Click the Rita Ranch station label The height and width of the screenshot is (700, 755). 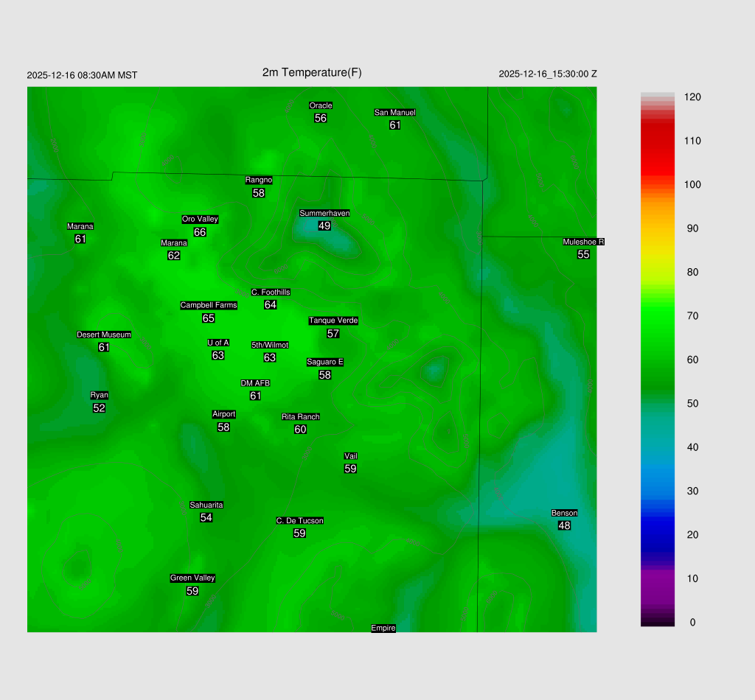[x=300, y=417]
